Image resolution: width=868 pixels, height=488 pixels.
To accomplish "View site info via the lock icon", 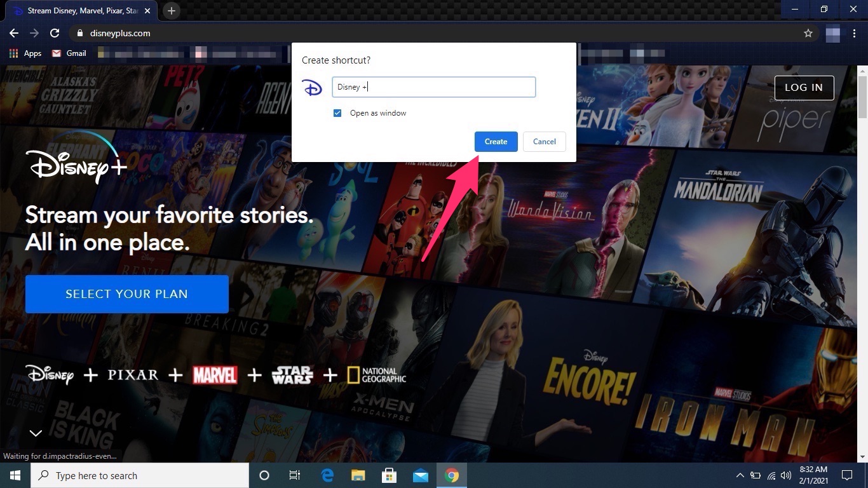I will pyautogui.click(x=79, y=33).
